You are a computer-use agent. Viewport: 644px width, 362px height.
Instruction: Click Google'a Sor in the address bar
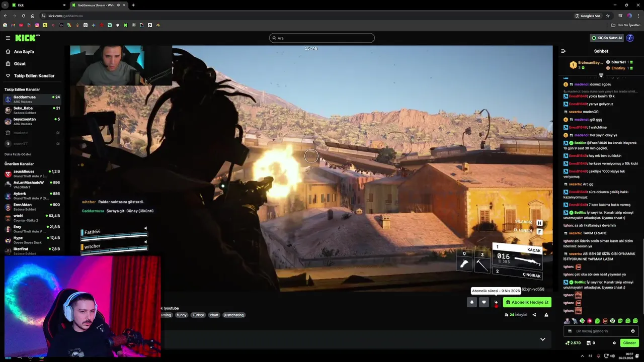click(x=588, y=16)
